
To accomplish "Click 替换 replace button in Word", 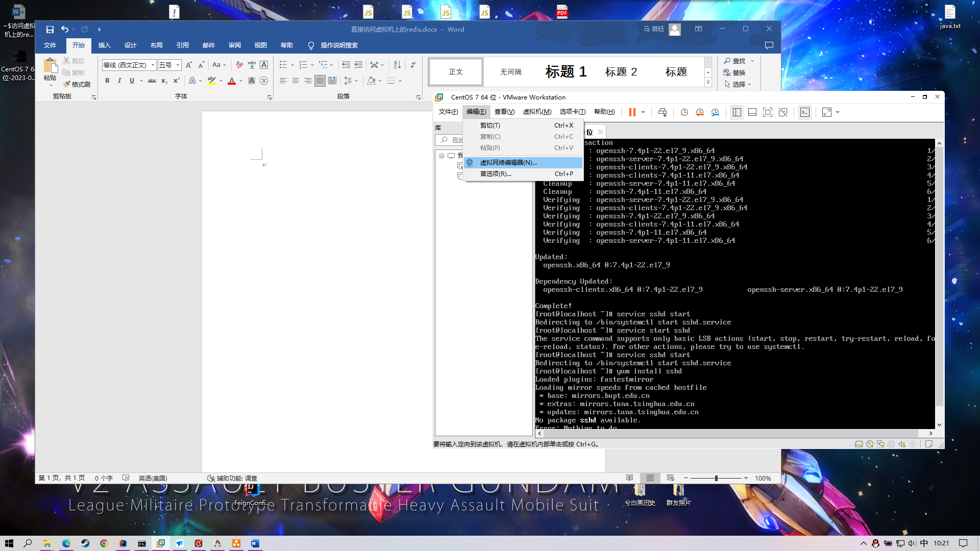I will 734,72.
